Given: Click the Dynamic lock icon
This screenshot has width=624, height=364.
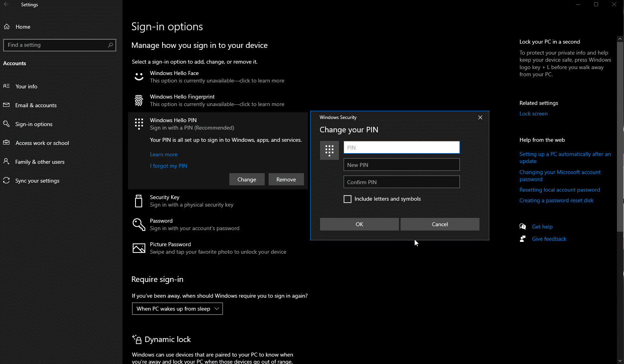Looking at the screenshot, I should pos(137,339).
